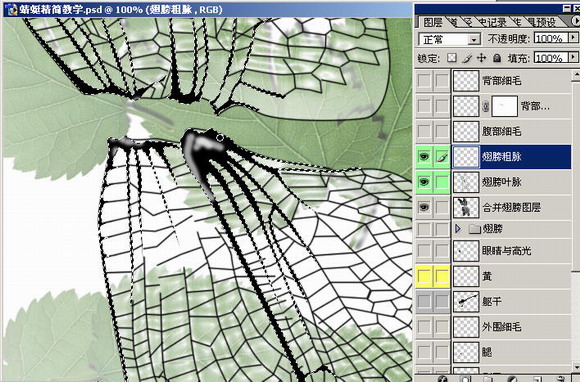Screen dimensions: 580x382
Task: Click the 躯干 layer thumbnail
Action: click(466, 301)
